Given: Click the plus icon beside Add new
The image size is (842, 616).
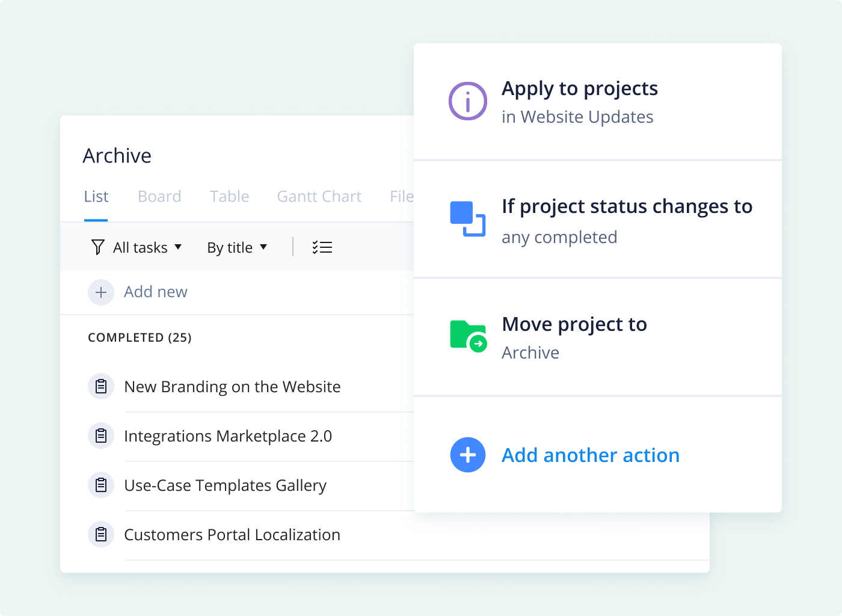Looking at the screenshot, I should [x=101, y=292].
